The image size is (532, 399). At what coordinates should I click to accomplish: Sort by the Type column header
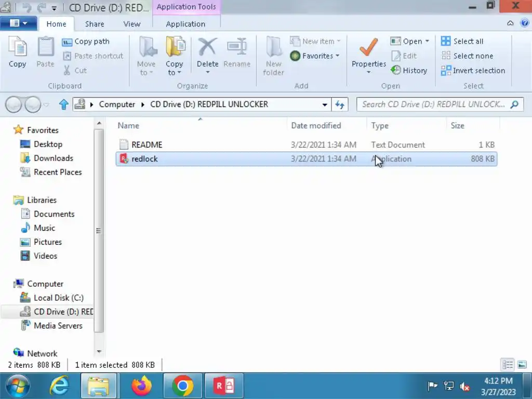[x=406, y=126]
